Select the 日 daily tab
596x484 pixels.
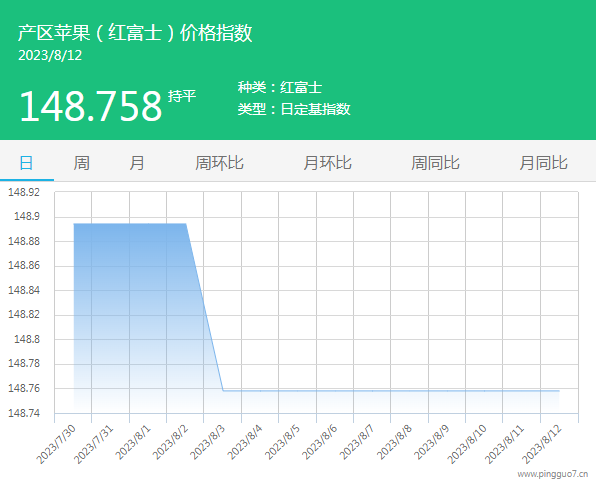[x=27, y=163]
